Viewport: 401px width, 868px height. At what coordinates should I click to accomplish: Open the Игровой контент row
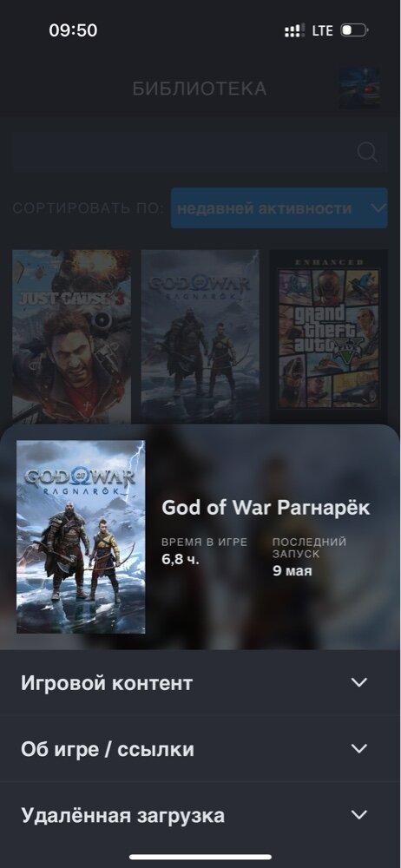pos(200,682)
